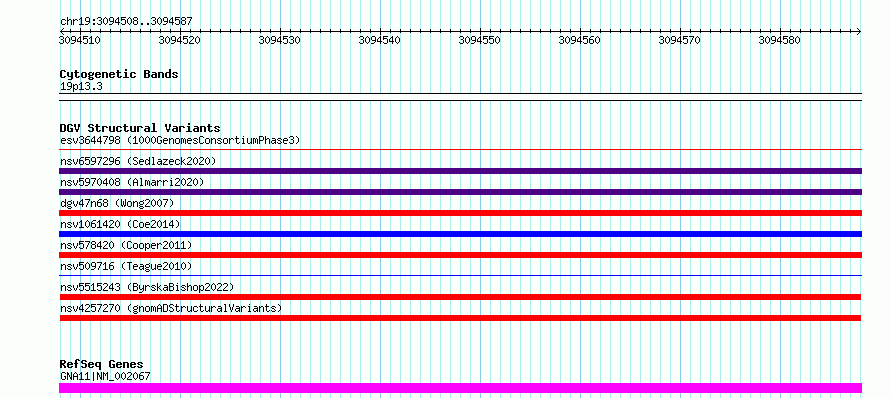Click the esv3644798 1000GenomesConsortiumPhase3 variant label
This screenshot has height=398, width=890.
coord(180,140)
